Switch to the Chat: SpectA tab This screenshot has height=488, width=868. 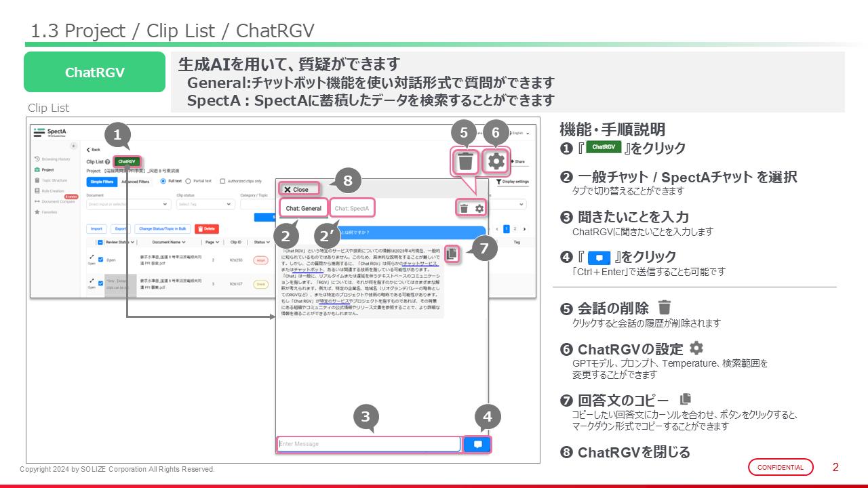351,209
